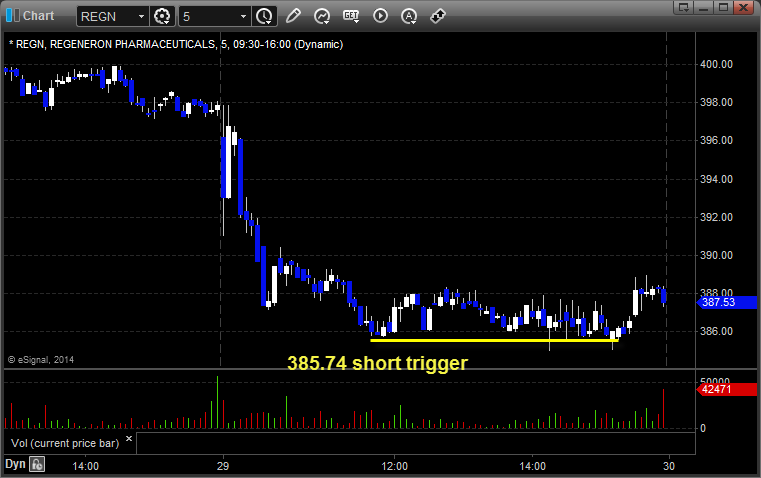Screen dimensions: 761x478
Task: Click the blue 387.53 current price marker
Action: click(727, 302)
